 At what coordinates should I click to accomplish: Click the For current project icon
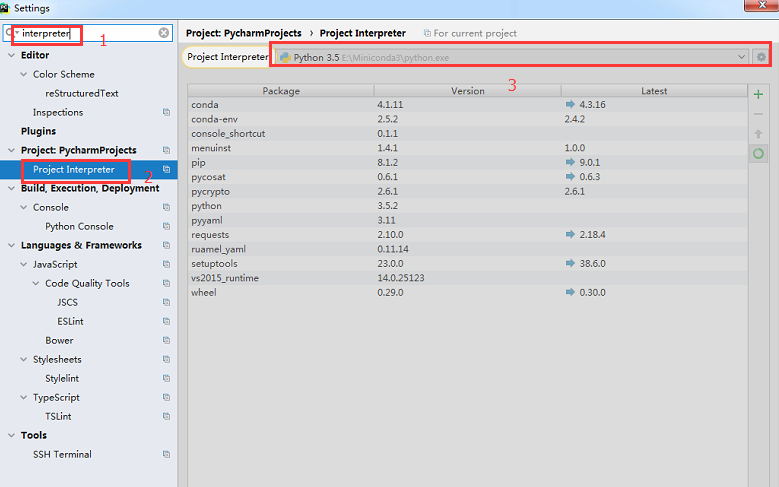(x=427, y=33)
